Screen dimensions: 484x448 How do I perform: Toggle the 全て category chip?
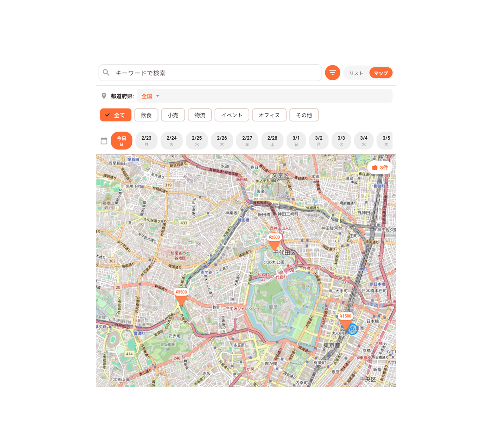(116, 115)
